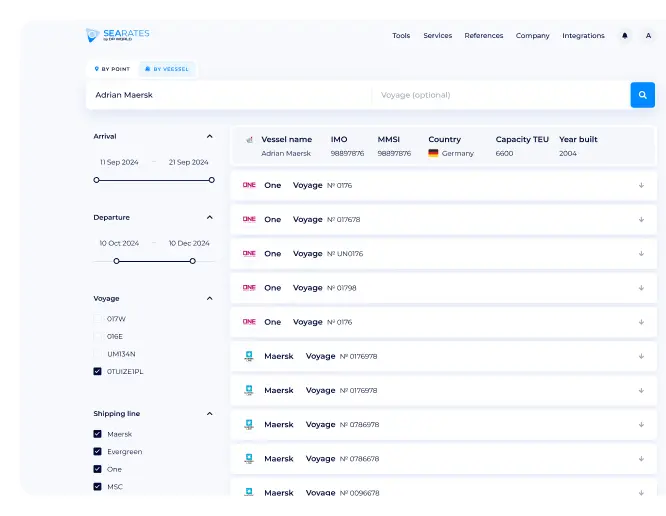The image size is (666, 516).
Task: Click the Departure end slider handle
Action: pos(192,261)
